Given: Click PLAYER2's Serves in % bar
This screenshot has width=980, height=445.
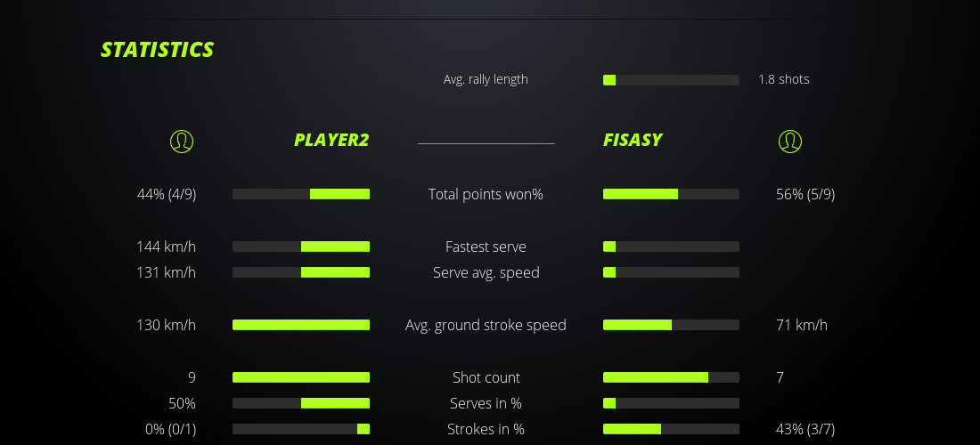Looking at the screenshot, I should 301,403.
